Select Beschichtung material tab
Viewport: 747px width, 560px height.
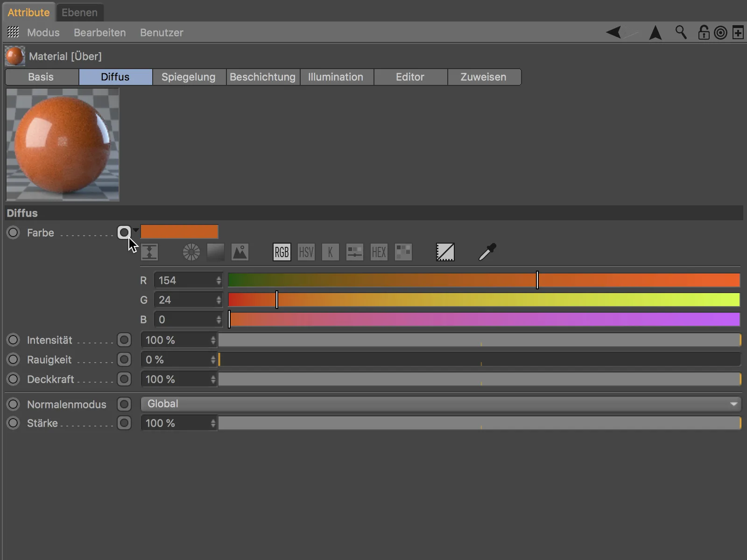tap(263, 77)
